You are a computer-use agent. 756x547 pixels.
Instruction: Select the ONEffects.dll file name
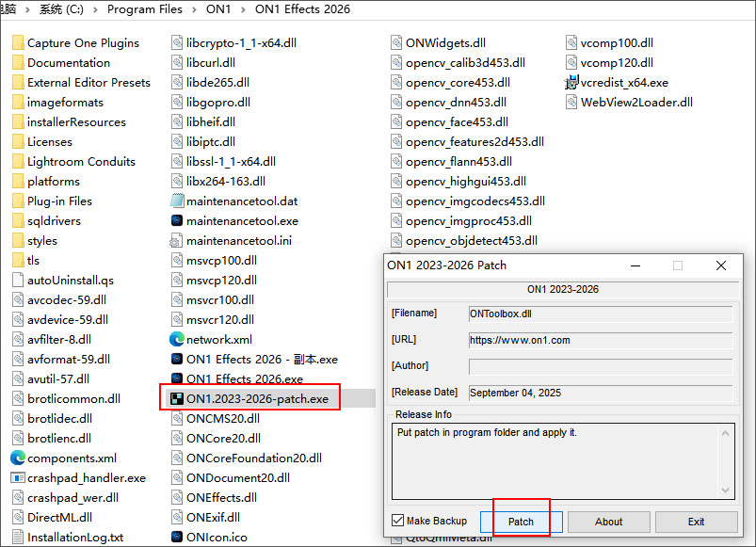pyautogui.click(x=221, y=497)
